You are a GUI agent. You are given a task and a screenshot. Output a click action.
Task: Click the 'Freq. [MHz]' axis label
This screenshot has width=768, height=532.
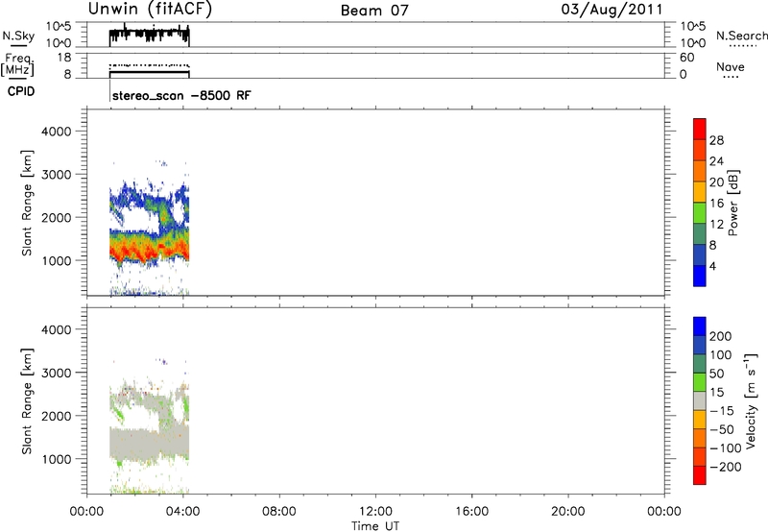click(17, 64)
